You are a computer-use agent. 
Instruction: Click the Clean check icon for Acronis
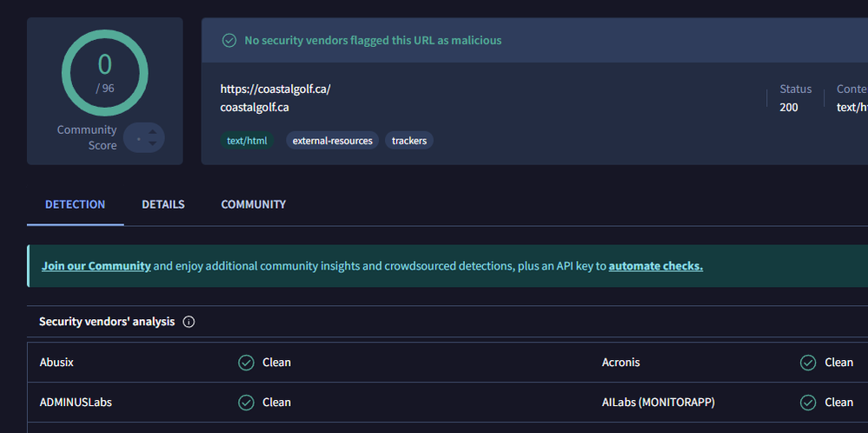(809, 363)
